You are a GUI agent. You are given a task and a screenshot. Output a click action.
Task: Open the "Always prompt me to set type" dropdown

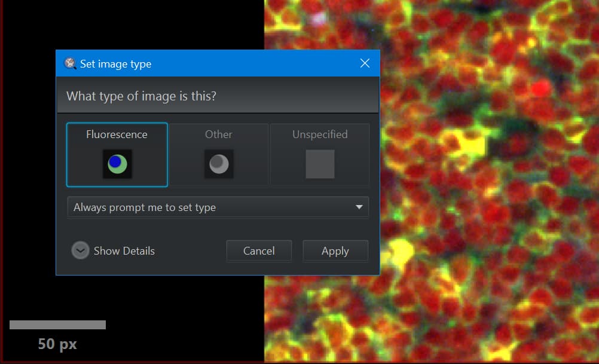[218, 207]
